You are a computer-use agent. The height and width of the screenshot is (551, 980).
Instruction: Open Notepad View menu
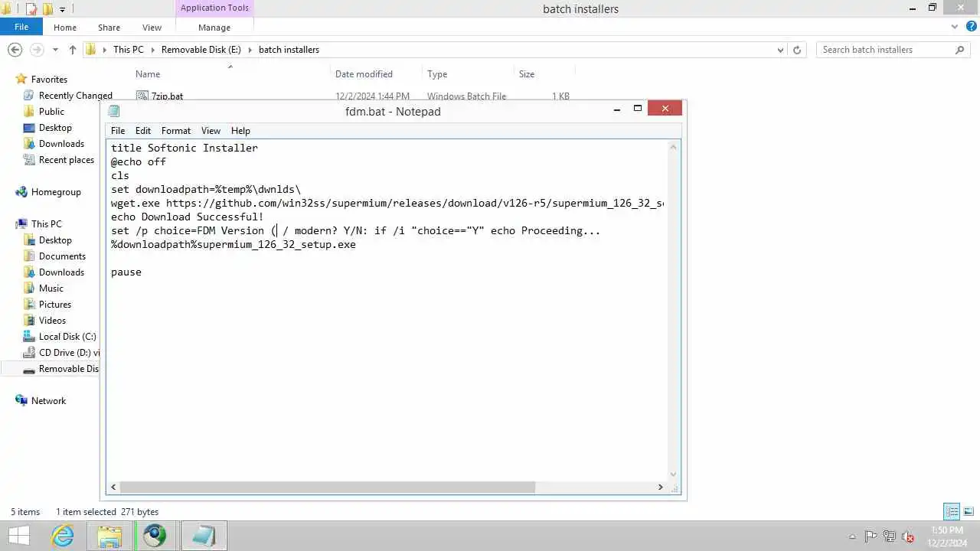(x=211, y=131)
